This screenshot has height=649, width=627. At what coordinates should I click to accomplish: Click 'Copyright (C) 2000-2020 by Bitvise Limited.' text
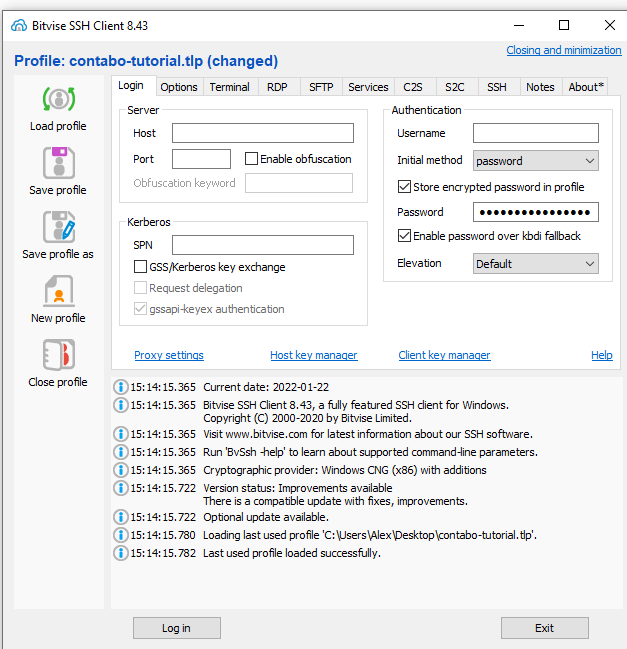(x=307, y=418)
